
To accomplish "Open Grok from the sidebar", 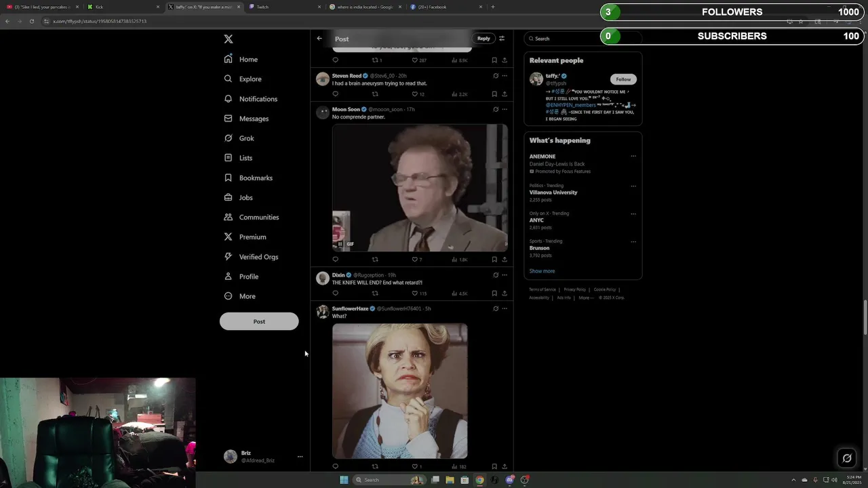I will tap(239, 138).
